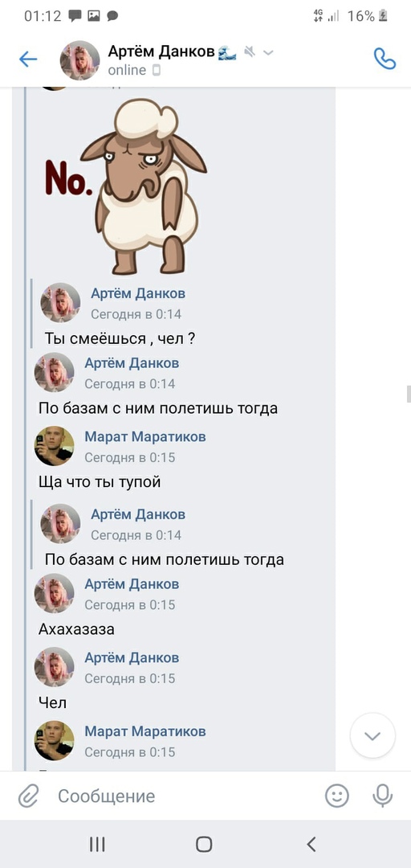
Task: Select the message 'Чел'
Action: coord(52,703)
